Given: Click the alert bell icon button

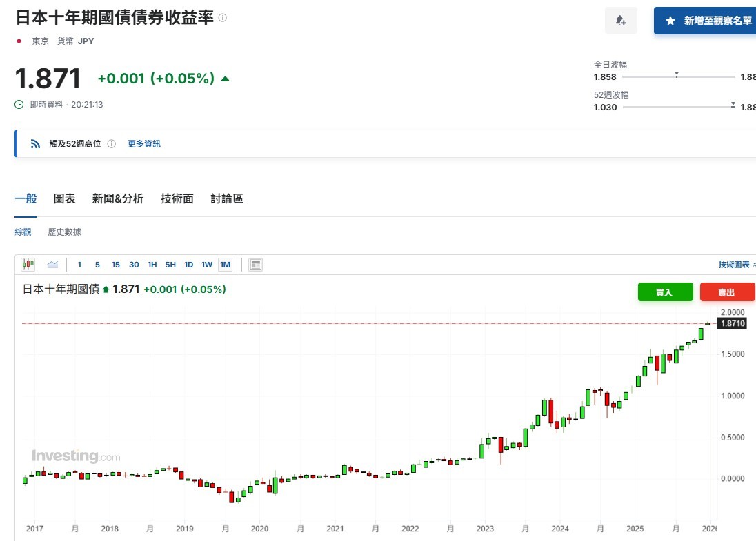Looking at the screenshot, I should point(621,21).
